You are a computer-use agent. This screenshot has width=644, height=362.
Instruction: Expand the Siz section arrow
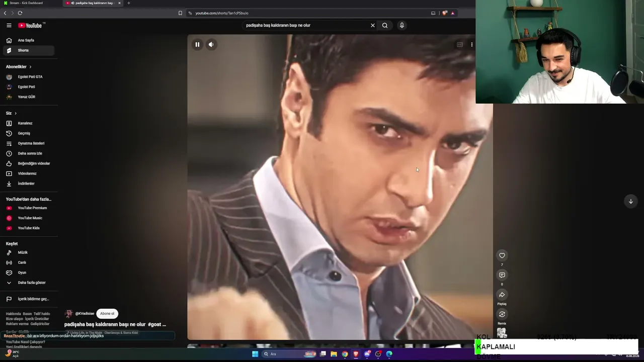click(16, 113)
